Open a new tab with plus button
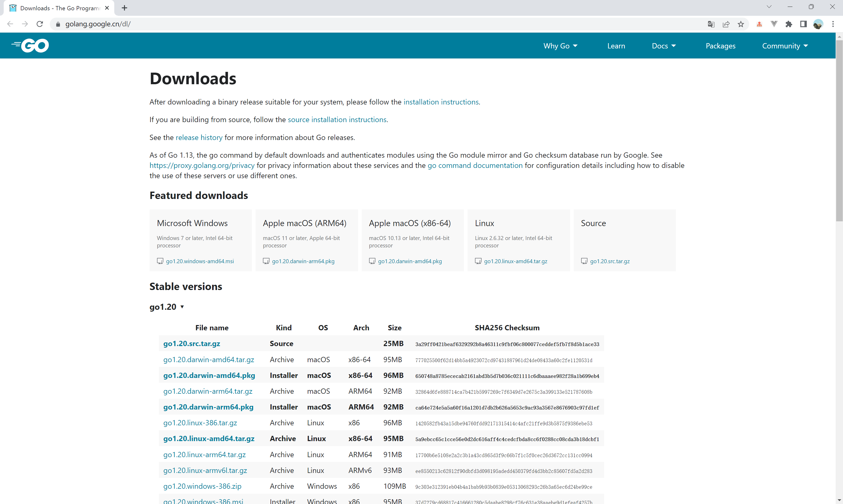843x504 pixels. (124, 8)
